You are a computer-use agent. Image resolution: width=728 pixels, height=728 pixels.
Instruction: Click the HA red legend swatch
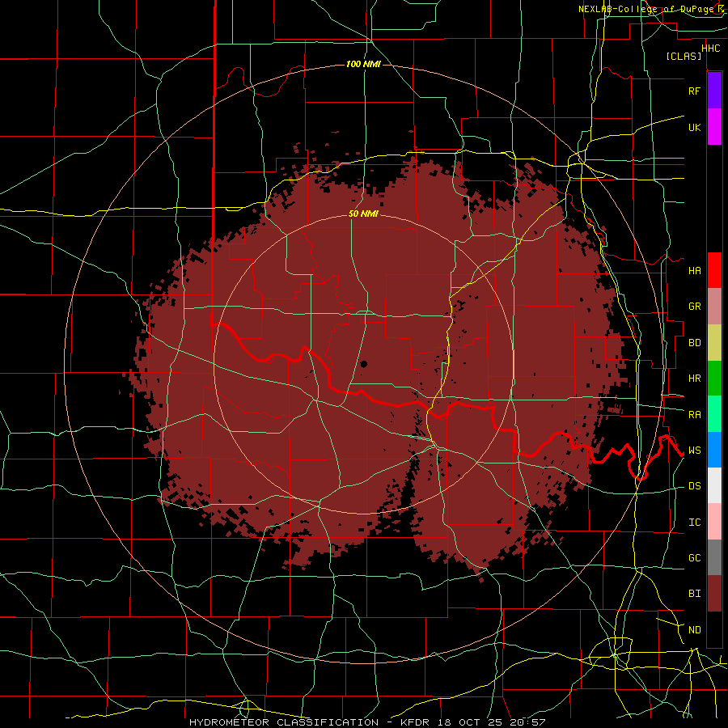click(x=714, y=270)
